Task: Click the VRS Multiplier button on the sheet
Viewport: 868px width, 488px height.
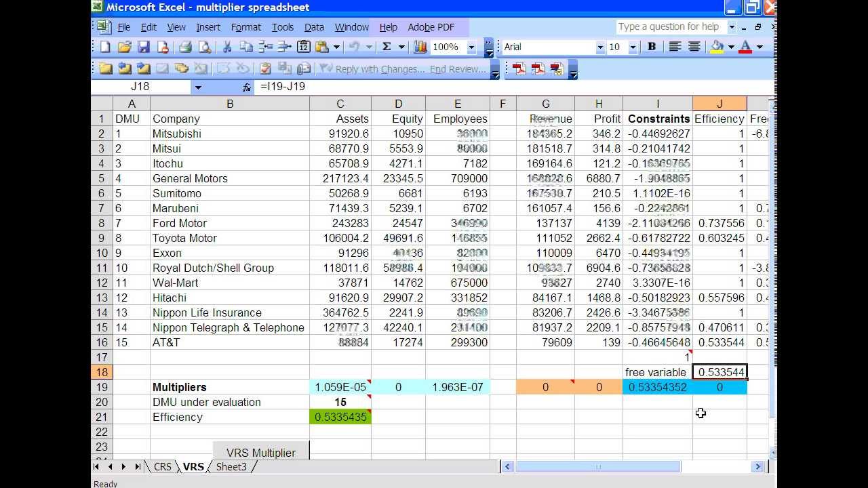Action: click(x=261, y=451)
